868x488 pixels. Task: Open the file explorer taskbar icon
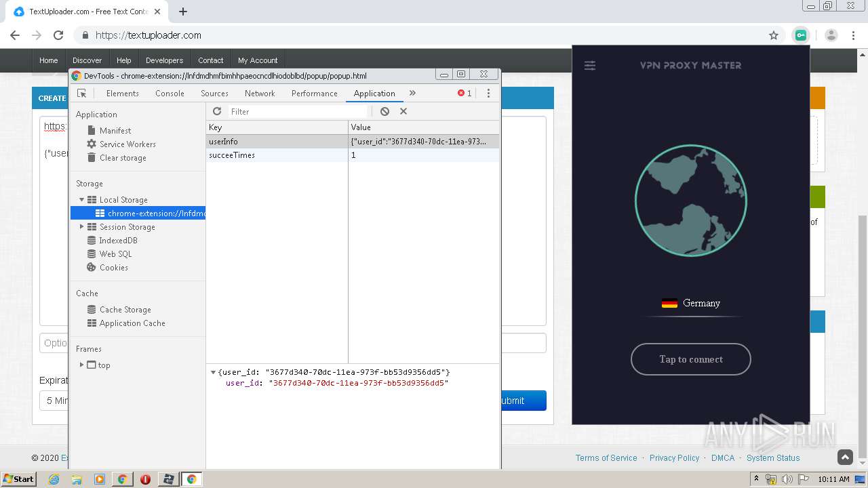coord(77,479)
